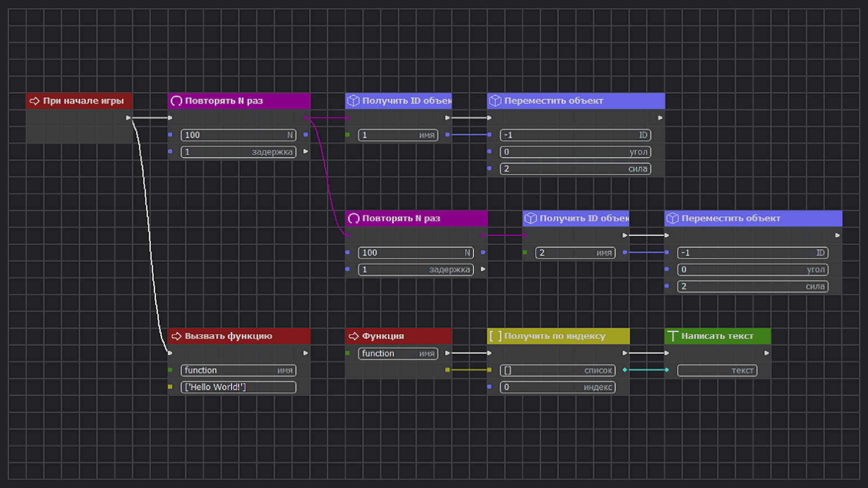Click the output flow pin of 'Написать текст'
Image resolution: width=868 pixels, height=488 pixels.
766,353
